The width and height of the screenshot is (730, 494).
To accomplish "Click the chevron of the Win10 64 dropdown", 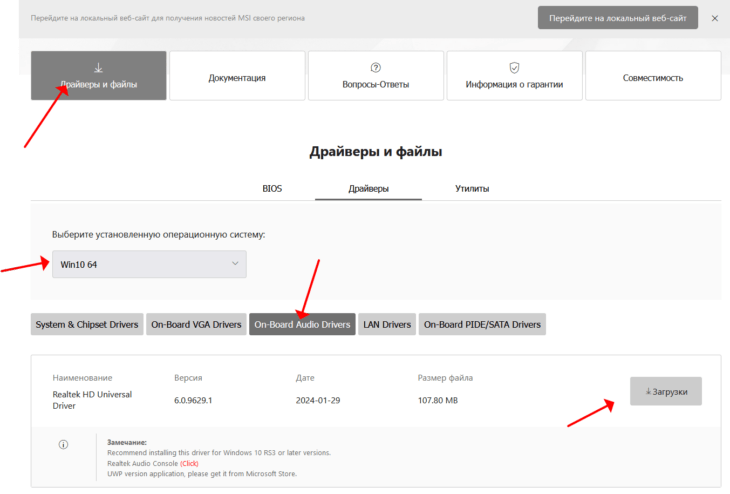I will click(235, 264).
